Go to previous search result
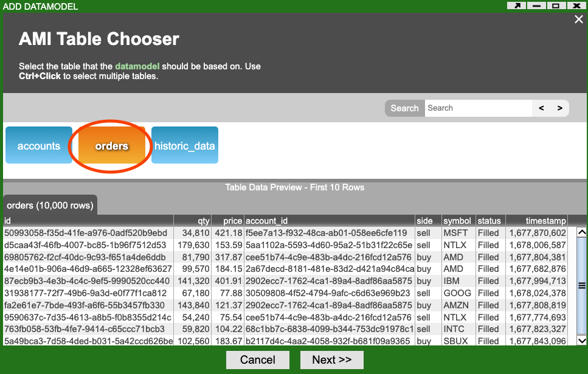This screenshot has width=588, height=374. [541, 108]
